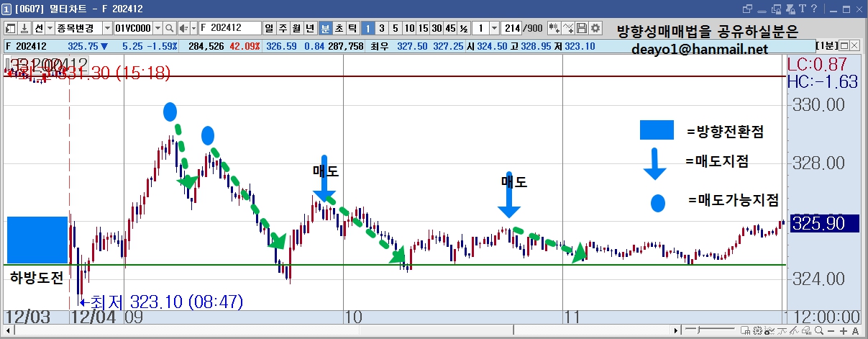Click the bottom zoom slider handle
868x339 pixels.
point(698,330)
